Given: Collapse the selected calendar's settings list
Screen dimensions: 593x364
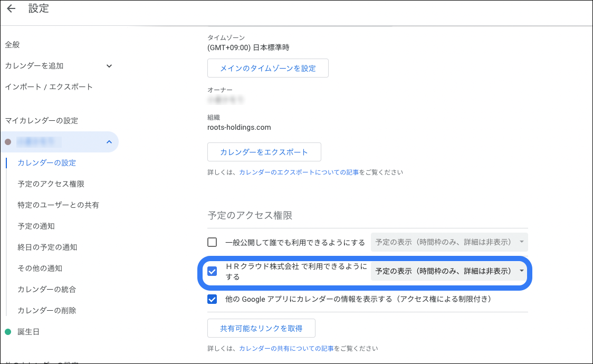Looking at the screenshot, I should click(x=109, y=141).
